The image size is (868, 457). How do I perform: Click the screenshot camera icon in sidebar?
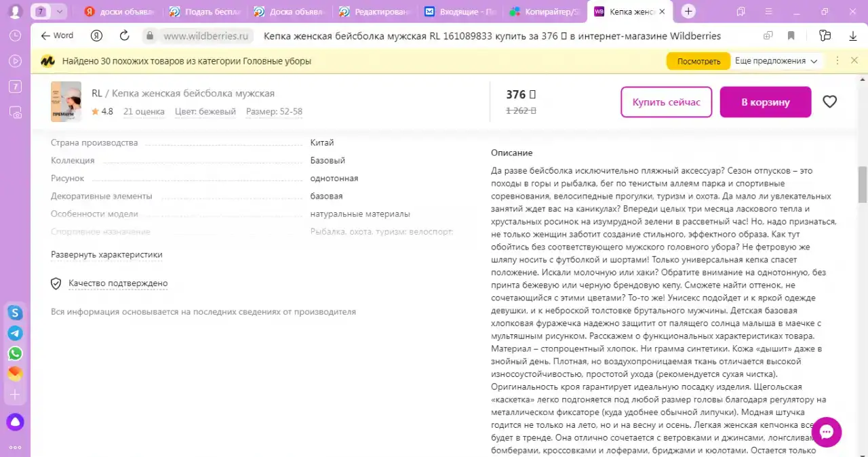coord(15,111)
